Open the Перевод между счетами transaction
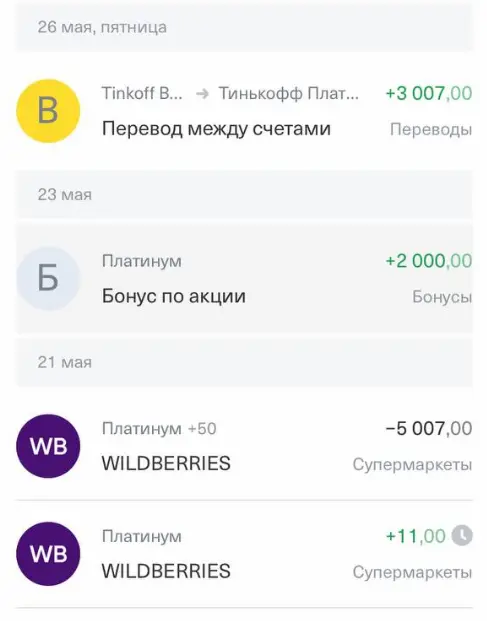The image size is (487, 621). [x=244, y=111]
